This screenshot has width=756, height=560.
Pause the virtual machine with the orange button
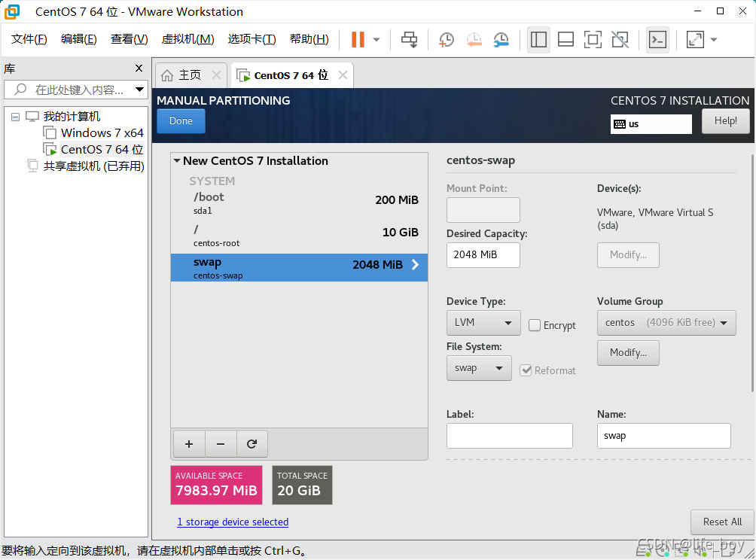coord(358,40)
